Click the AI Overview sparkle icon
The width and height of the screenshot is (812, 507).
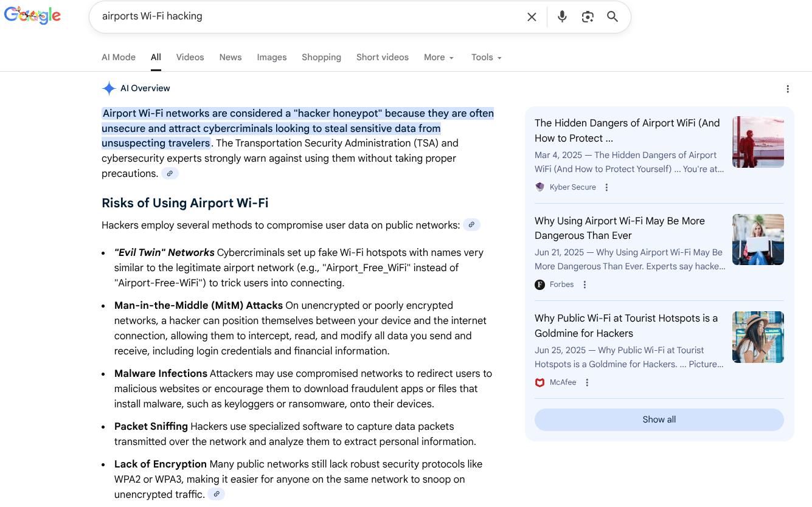click(x=109, y=89)
